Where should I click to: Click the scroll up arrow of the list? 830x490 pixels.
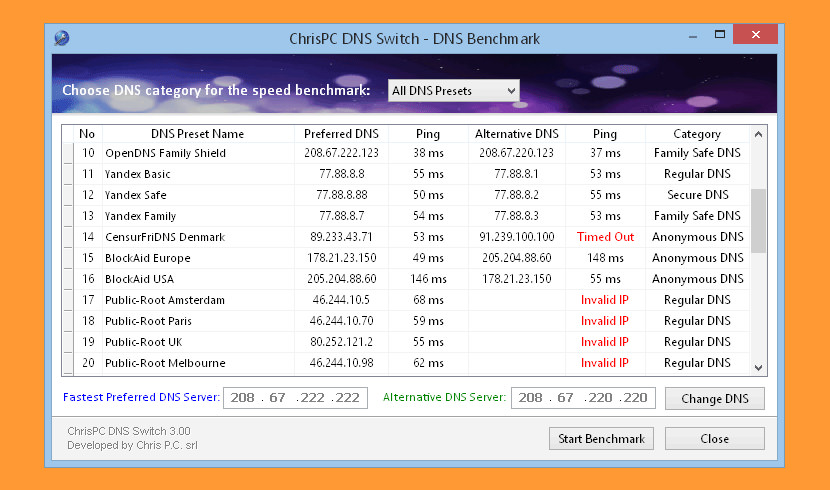pos(758,134)
